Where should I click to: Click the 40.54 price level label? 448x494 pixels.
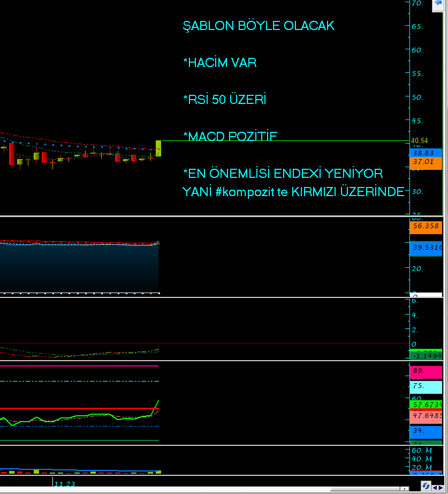[419, 140]
